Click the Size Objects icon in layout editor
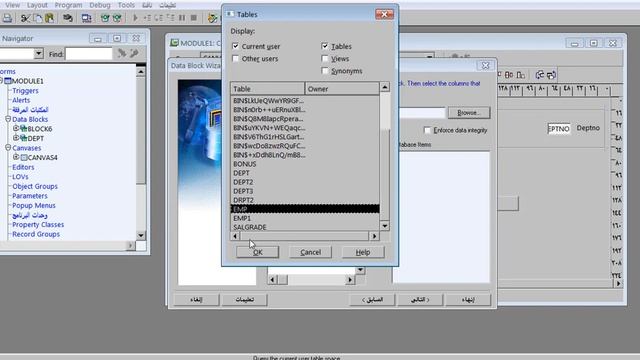640x360 pixels. click(520, 75)
